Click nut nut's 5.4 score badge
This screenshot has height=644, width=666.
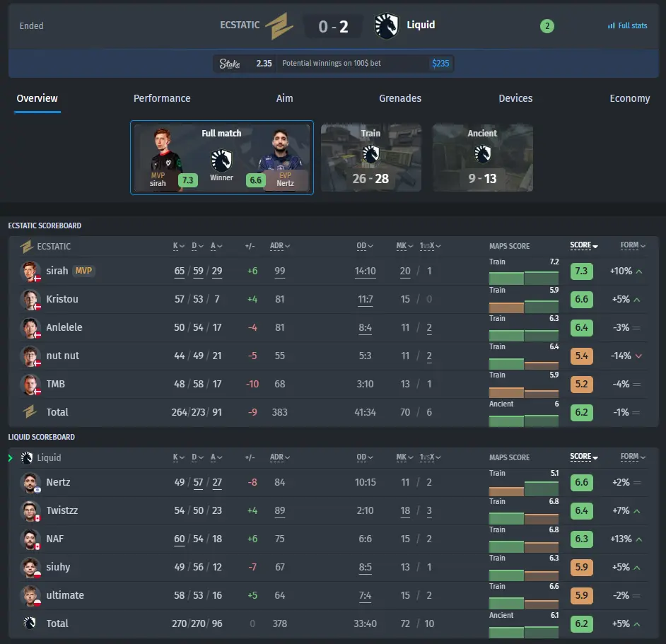581,356
